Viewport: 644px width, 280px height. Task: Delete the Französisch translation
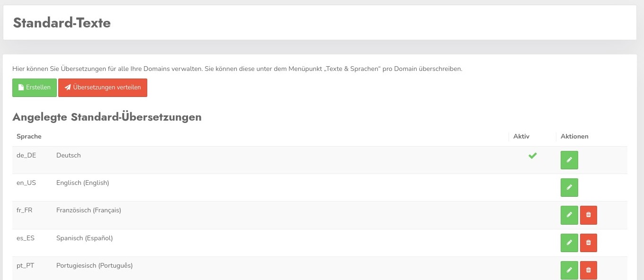tap(589, 215)
